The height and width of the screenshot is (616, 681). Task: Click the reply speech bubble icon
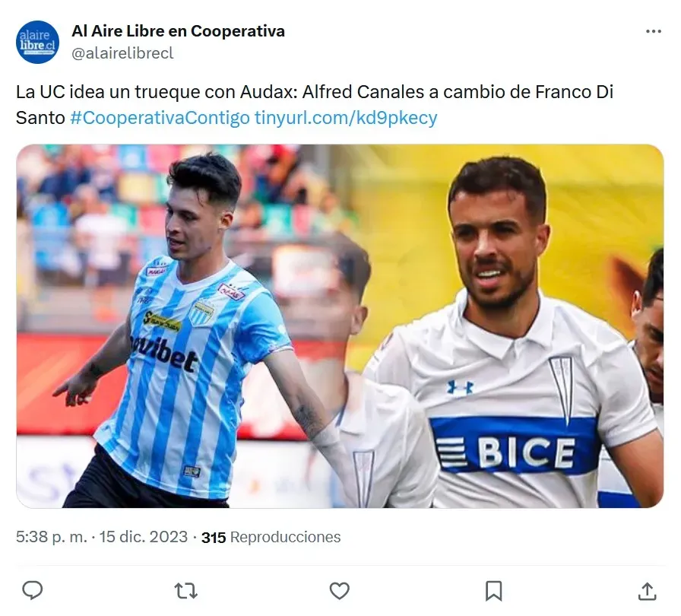tap(33, 591)
